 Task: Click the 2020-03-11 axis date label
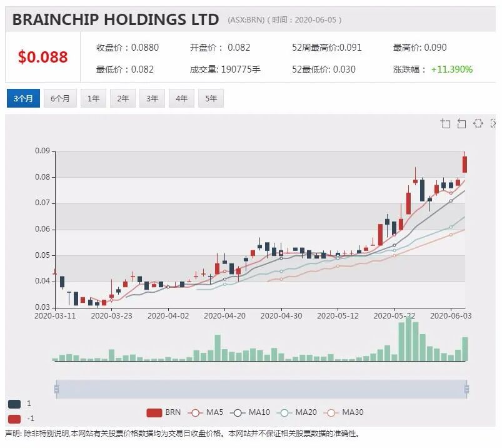[55, 316]
